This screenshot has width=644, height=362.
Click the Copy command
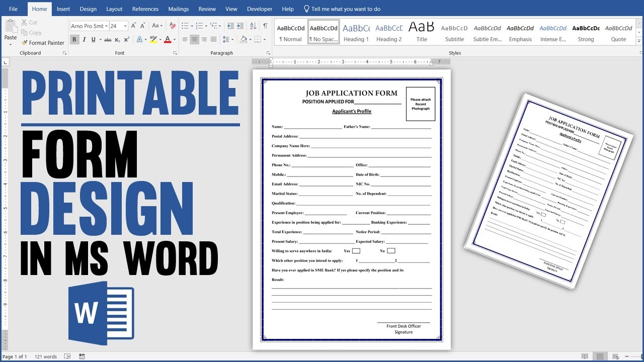(x=31, y=33)
